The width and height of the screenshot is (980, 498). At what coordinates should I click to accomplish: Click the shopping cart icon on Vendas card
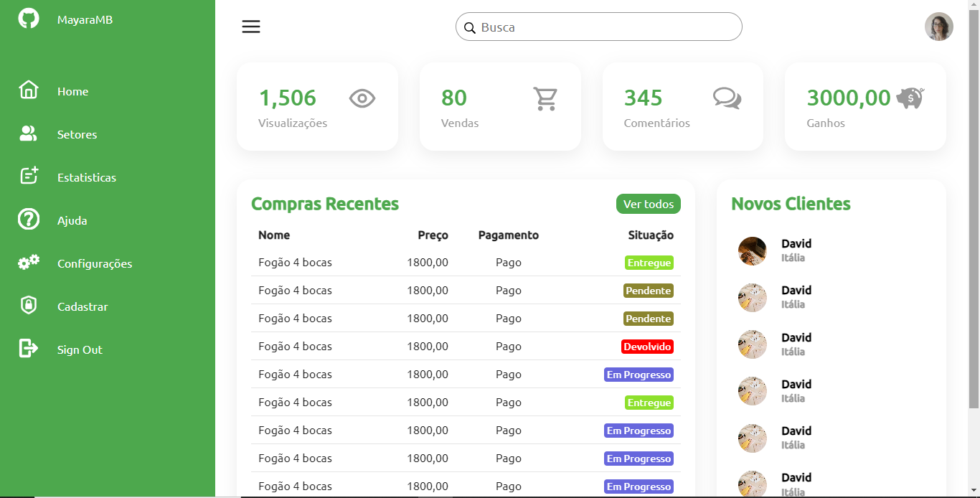pos(545,98)
